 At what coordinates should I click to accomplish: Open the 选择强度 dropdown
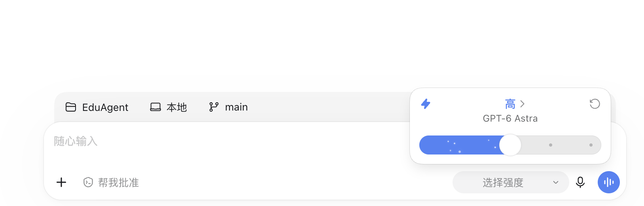tap(511, 182)
